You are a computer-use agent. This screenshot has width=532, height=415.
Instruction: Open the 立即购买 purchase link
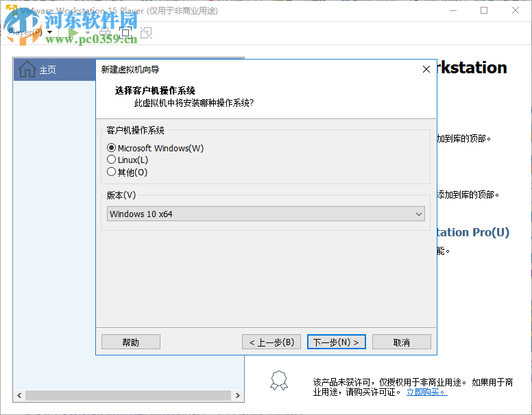pos(427,392)
